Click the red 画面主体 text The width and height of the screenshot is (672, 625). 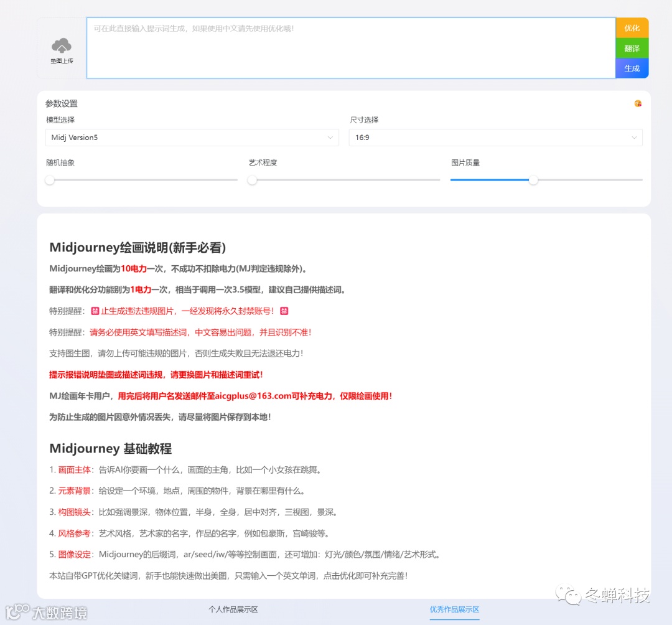75,470
